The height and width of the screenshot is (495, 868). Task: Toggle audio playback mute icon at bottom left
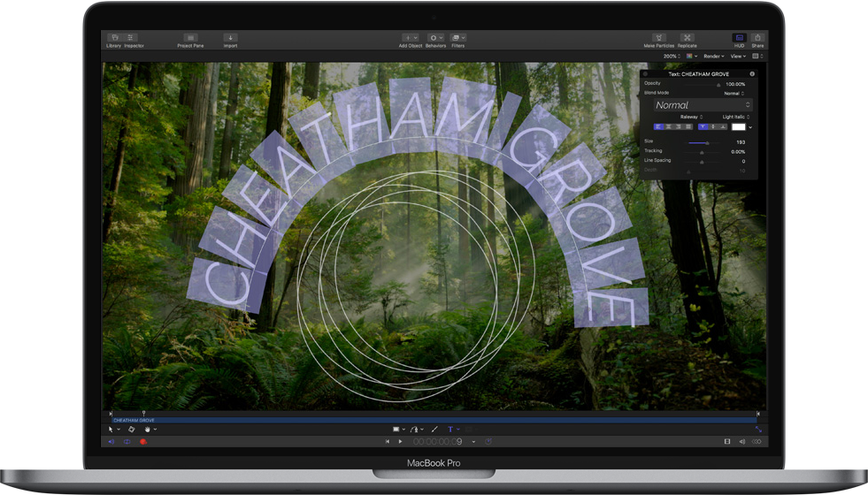point(111,441)
